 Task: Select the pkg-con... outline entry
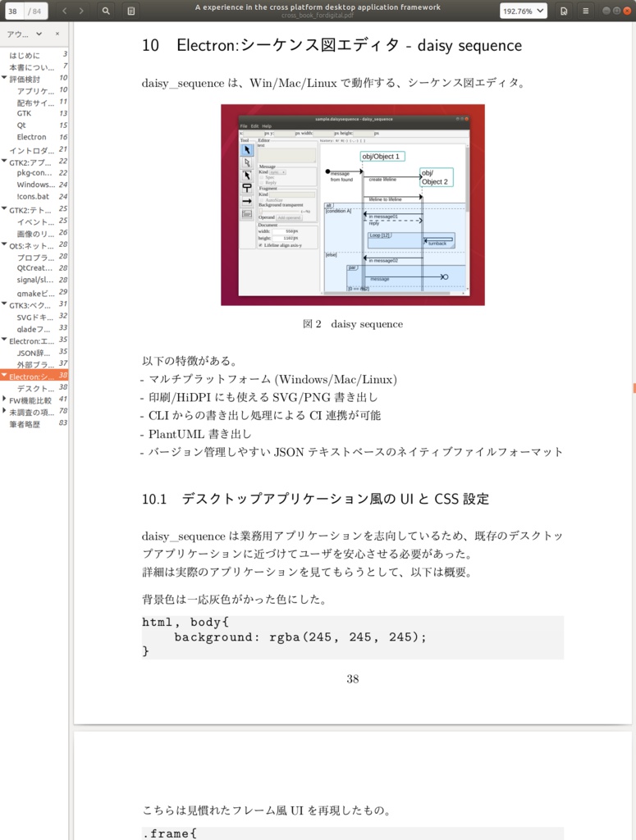pos(34,173)
